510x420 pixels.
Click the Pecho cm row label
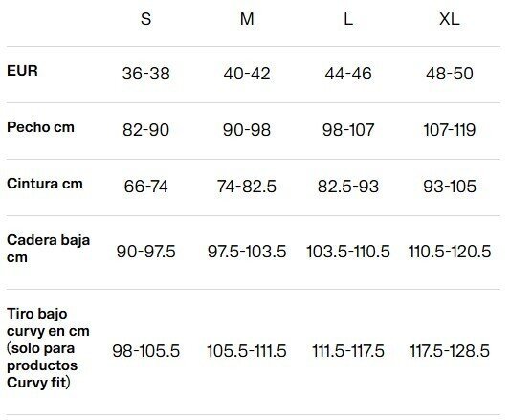click(x=40, y=127)
